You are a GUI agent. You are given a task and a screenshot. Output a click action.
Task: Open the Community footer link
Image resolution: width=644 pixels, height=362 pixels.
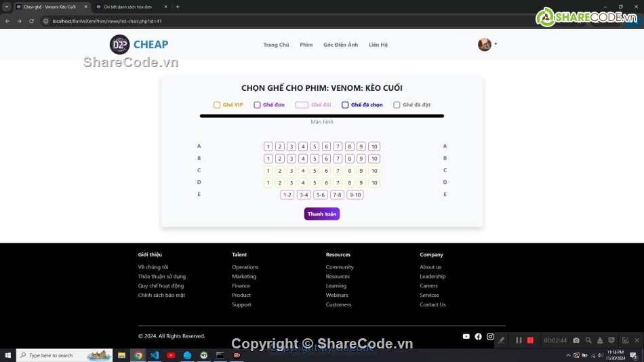pos(340,266)
